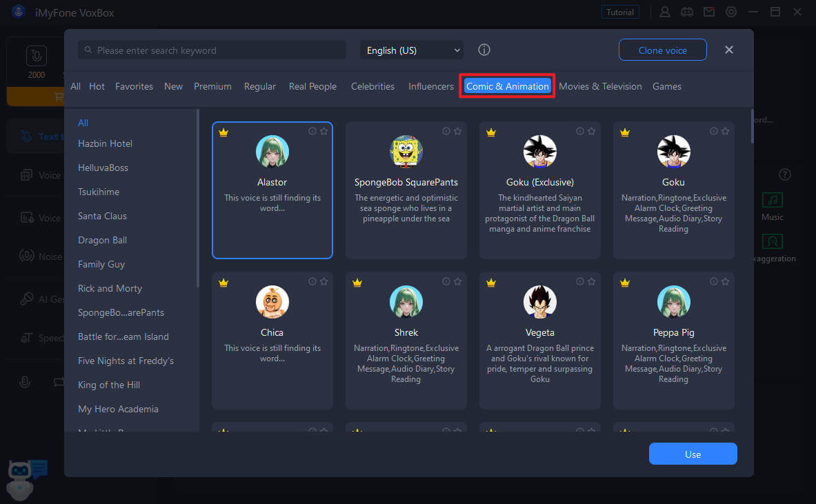Open the Games tab
Viewport: 816px width, 504px height.
point(666,86)
